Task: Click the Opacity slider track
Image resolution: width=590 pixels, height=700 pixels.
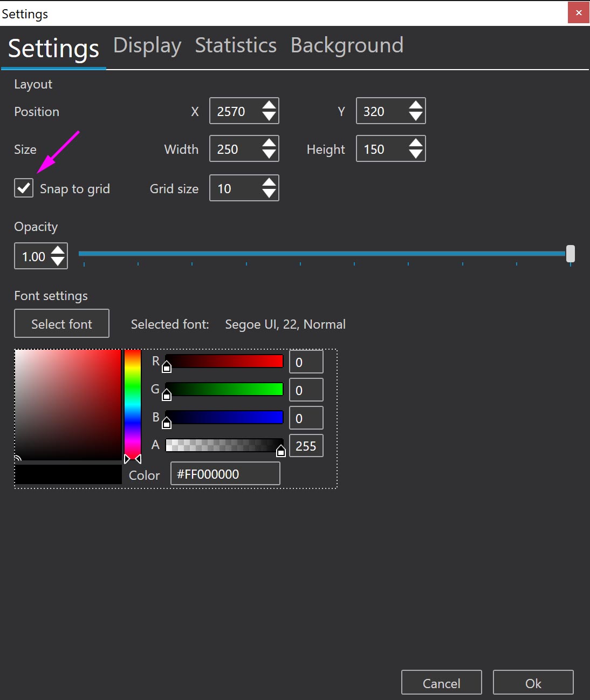Action: coord(324,253)
